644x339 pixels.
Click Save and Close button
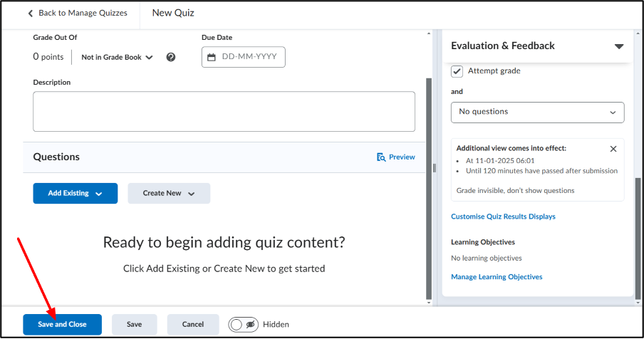pos(62,325)
